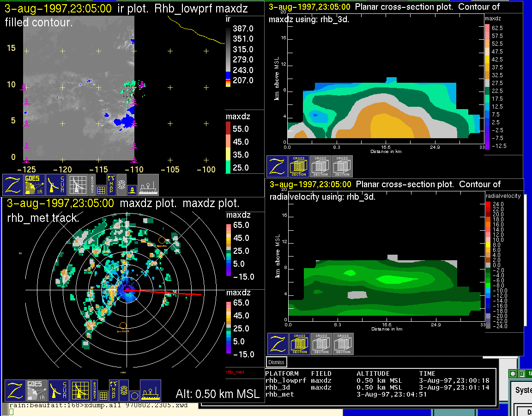Screen dimensions: 532x416
Task: Enable the grayed radar grid icon in the ir plot window
Action: [78, 185]
